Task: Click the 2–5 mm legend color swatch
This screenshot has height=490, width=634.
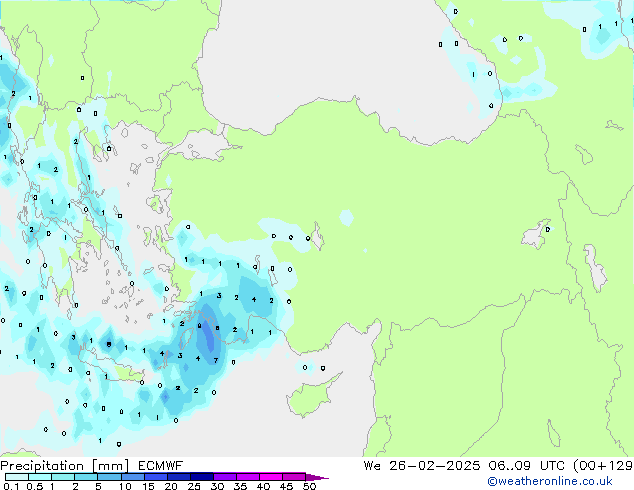Action: pos(86,477)
